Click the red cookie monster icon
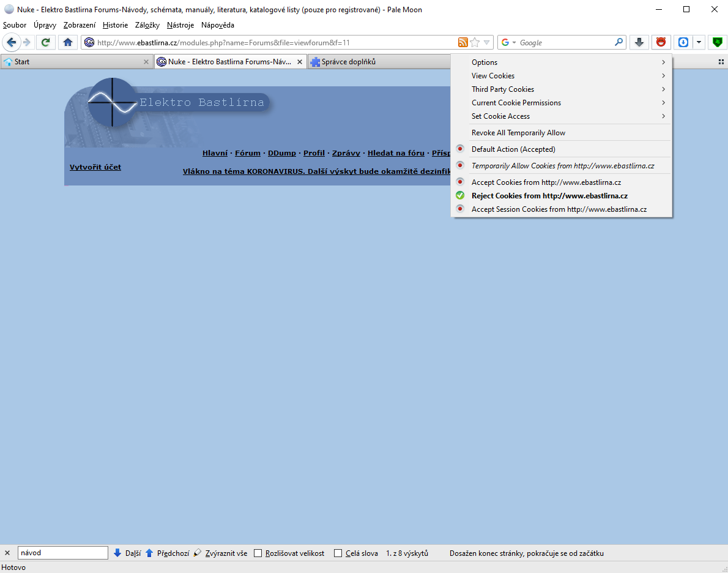728x573 pixels. point(661,42)
